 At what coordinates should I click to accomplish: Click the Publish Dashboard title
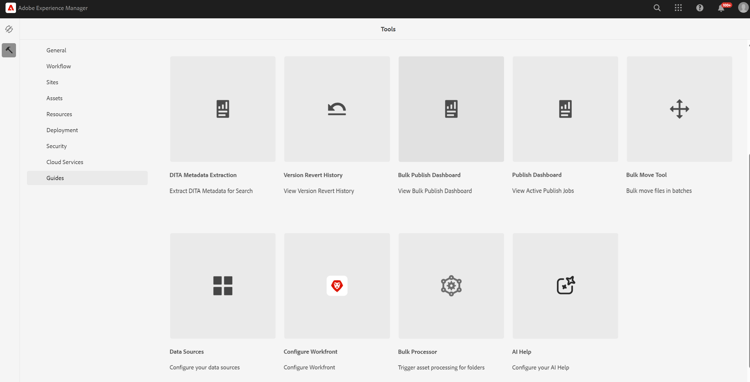pos(537,175)
